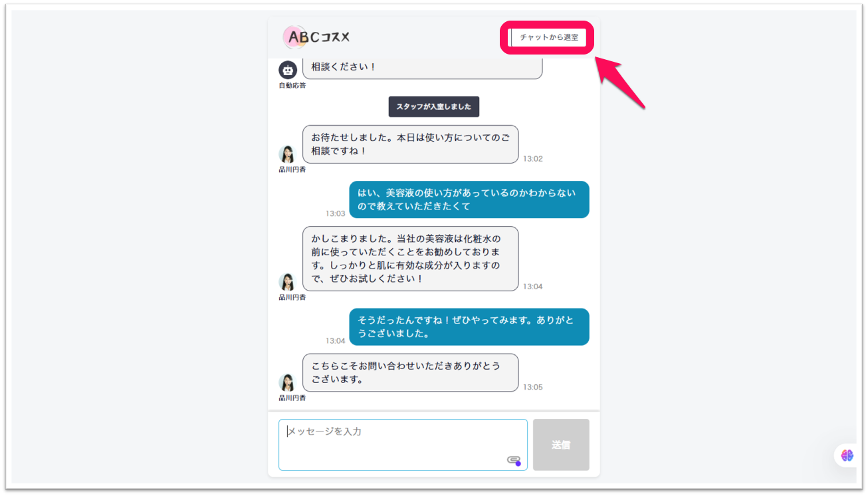
Task: Click the 13:03 timestamp
Action: (x=336, y=213)
